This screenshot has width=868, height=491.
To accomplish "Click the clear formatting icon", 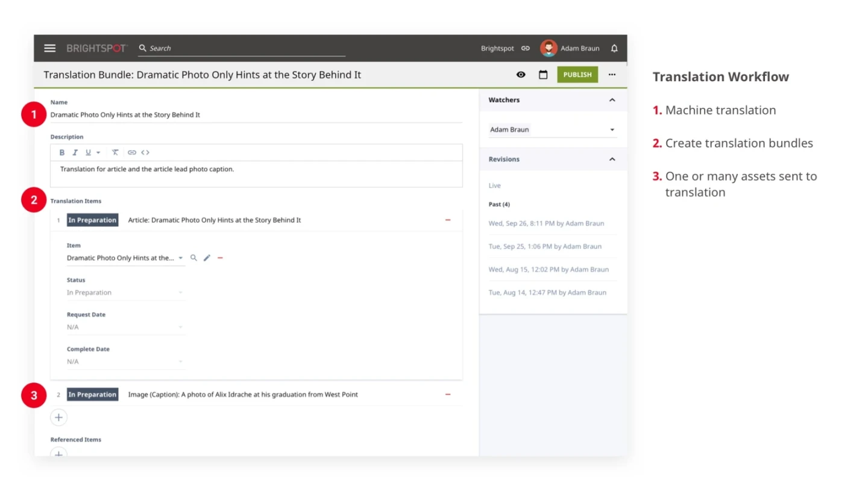I will point(115,152).
